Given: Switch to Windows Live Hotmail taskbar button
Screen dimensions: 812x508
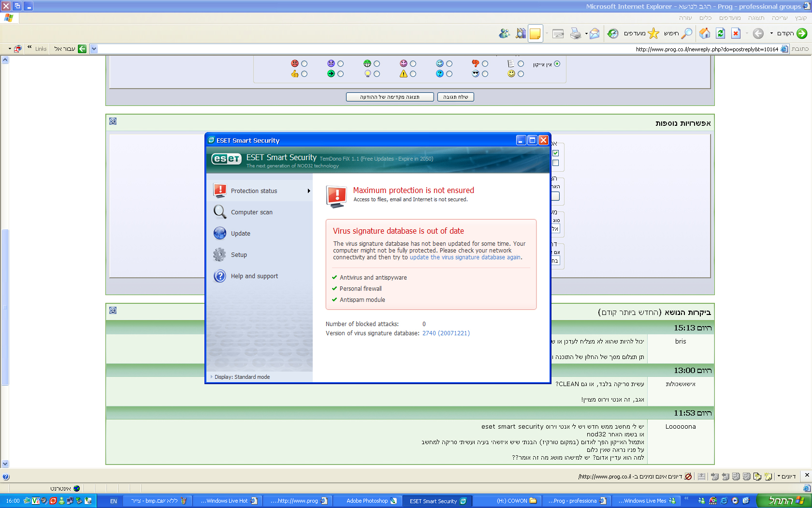Looking at the screenshot, I should (x=228, y=501).
